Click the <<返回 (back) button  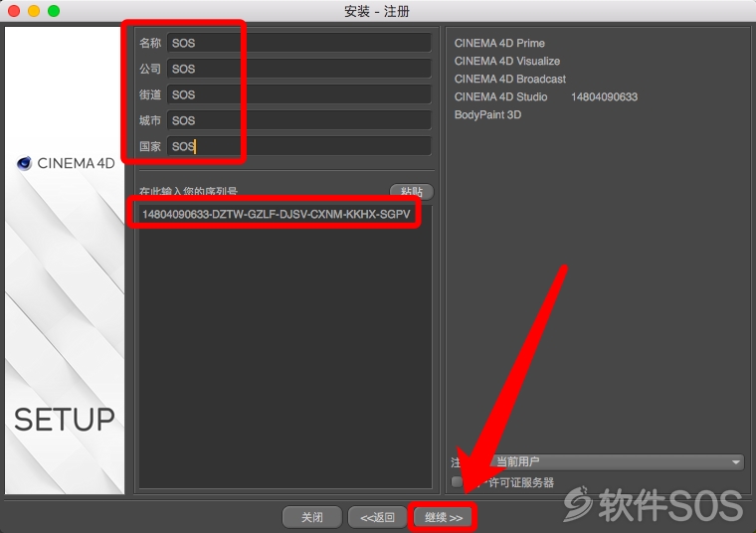pos(378,517)
